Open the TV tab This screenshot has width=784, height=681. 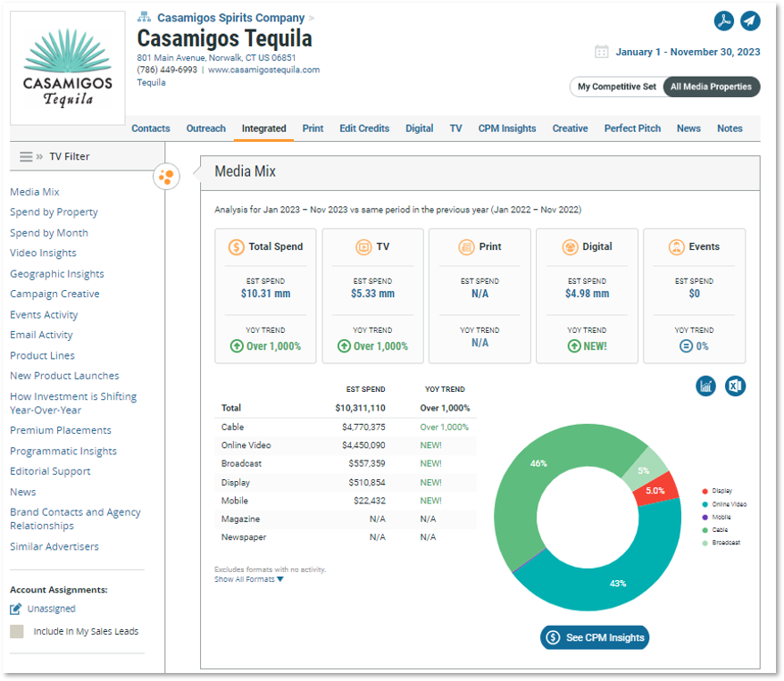point(455,129)
